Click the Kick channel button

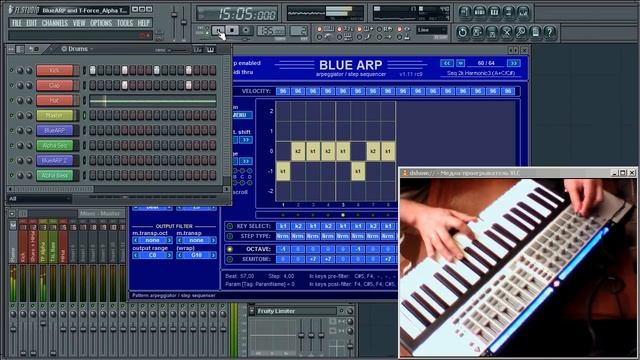tap(55, 70)
